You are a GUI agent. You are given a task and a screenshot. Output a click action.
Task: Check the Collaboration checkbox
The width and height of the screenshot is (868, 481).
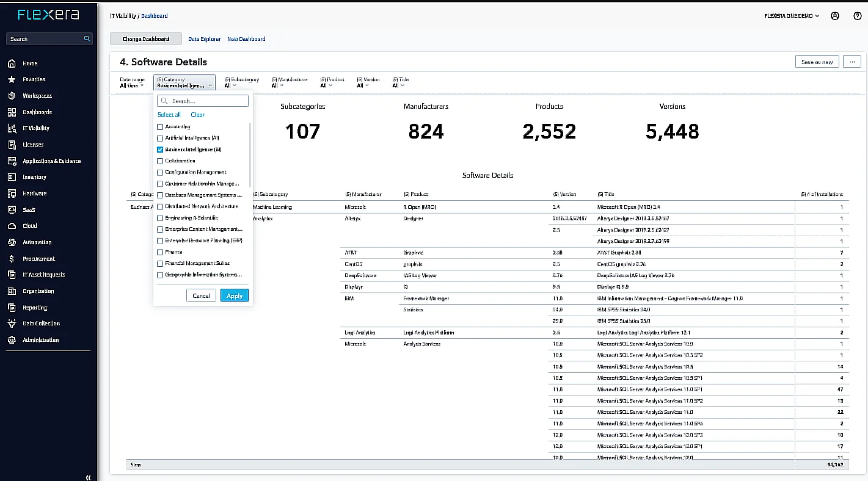pos(160,161)
